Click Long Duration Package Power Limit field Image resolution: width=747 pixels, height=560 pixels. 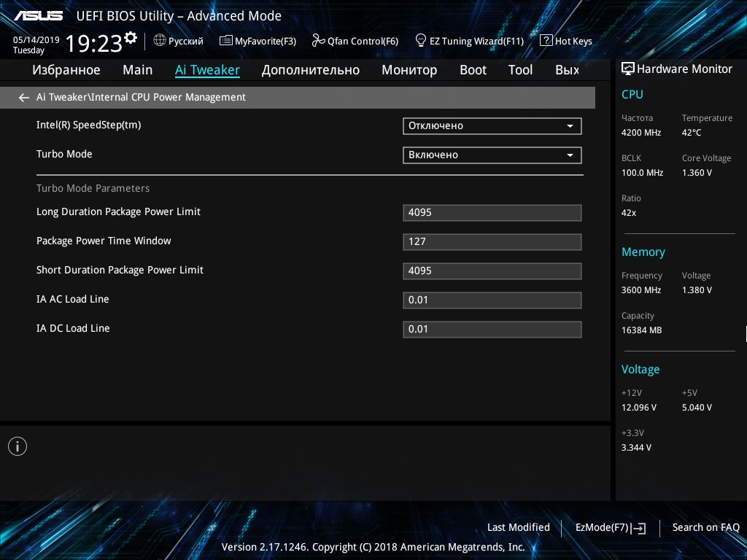click(x=492, y=213)
